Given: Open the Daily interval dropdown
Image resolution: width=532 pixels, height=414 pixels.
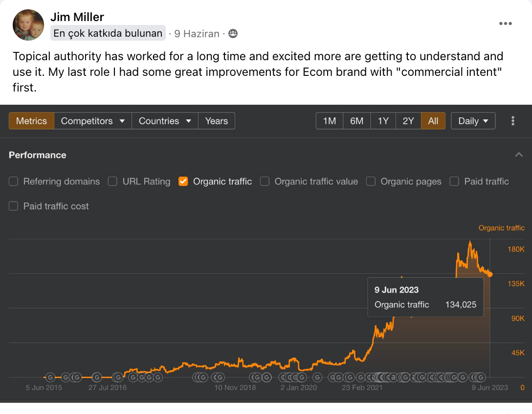Looking at the screenshot, I should click(473, 121).
